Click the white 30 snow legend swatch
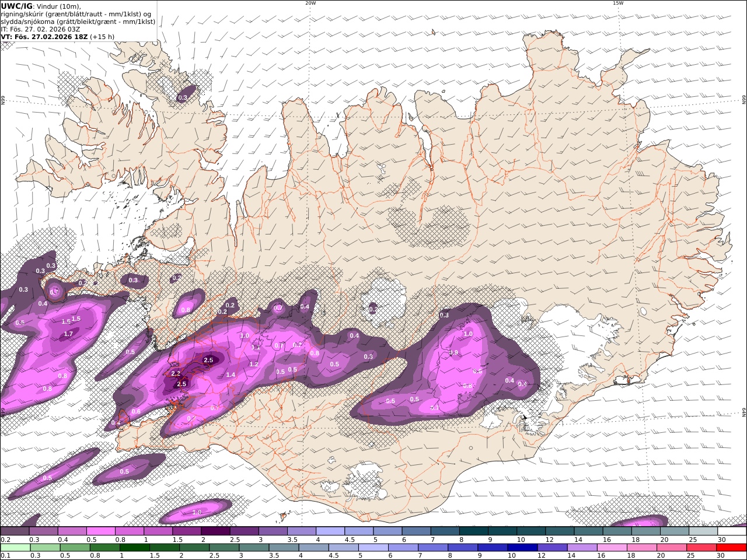This screenshot has width=747, height=560. click(732, 531)
